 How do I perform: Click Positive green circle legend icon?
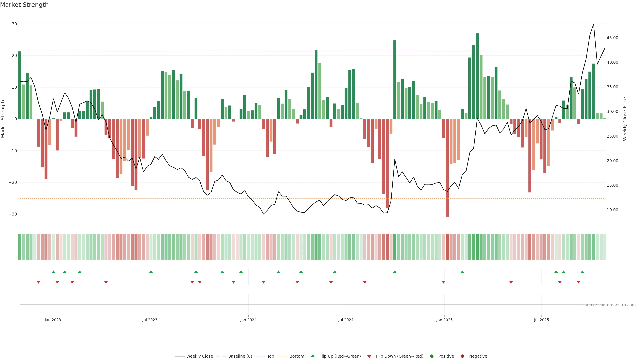pyautogui.click(x=432, y=356)
